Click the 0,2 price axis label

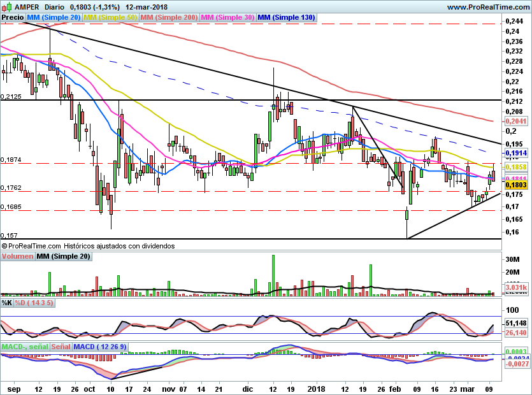click(510, 131)
